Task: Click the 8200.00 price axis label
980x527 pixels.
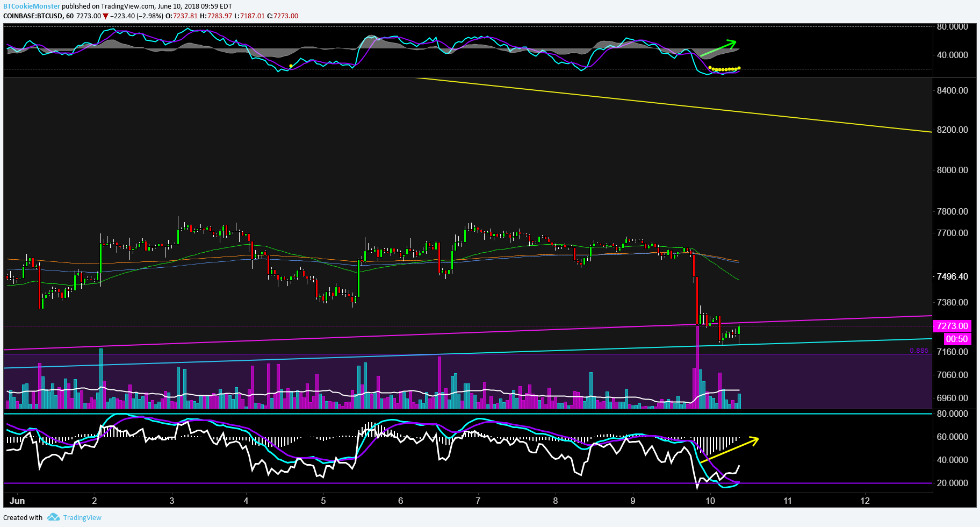Action: 952,130
